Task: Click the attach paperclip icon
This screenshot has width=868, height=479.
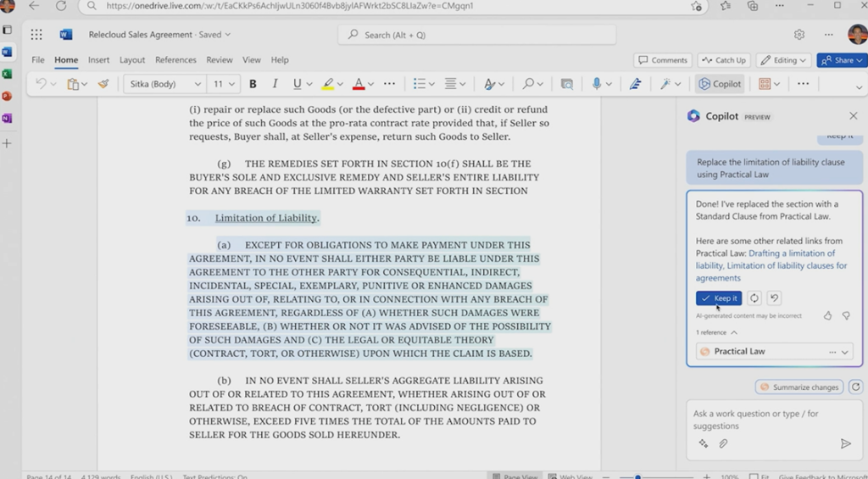Action: click(723, 443)
